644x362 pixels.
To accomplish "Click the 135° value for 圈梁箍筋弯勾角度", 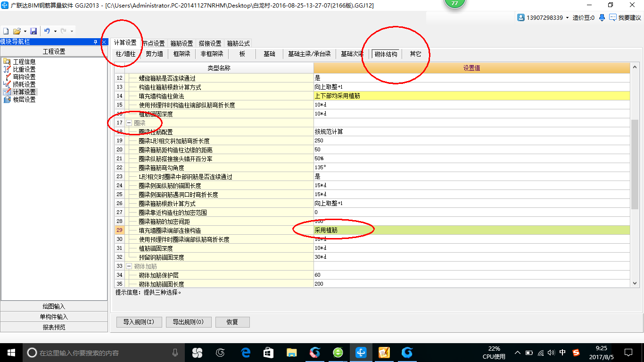I will point(471,168).
